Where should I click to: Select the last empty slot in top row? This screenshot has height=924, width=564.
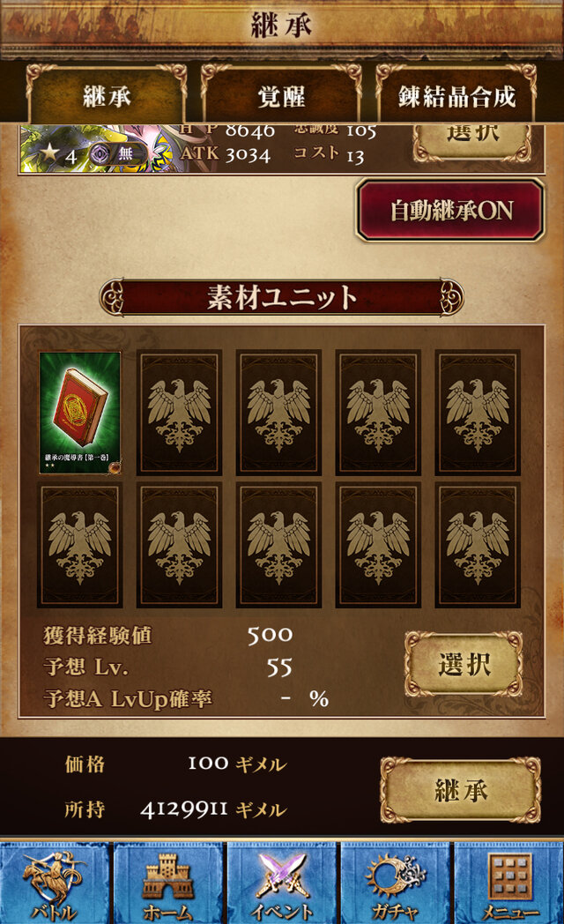478,413
